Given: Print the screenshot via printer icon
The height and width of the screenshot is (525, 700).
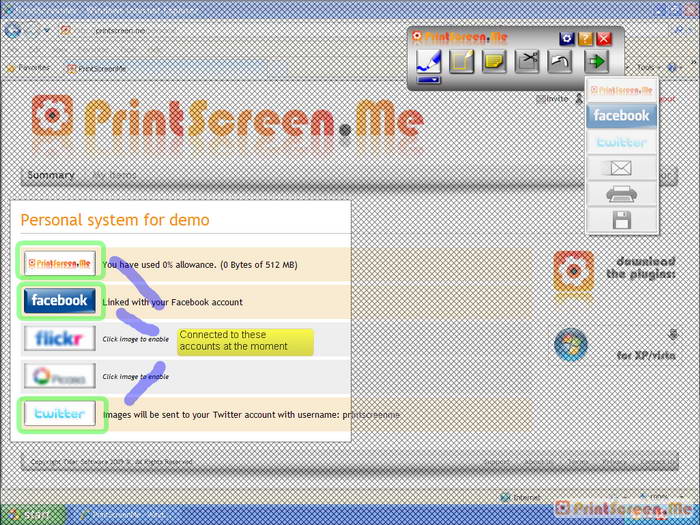Looking at the screenshot, I should [x=621, y=194].
